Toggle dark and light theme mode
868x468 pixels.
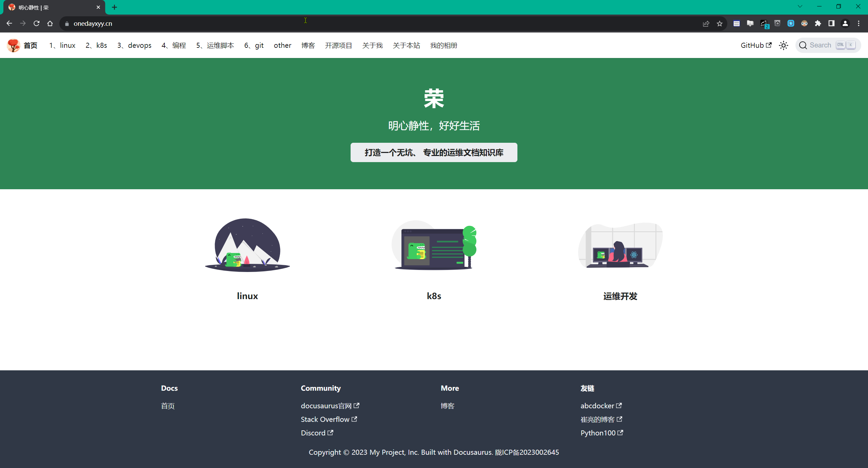point(783,45)
